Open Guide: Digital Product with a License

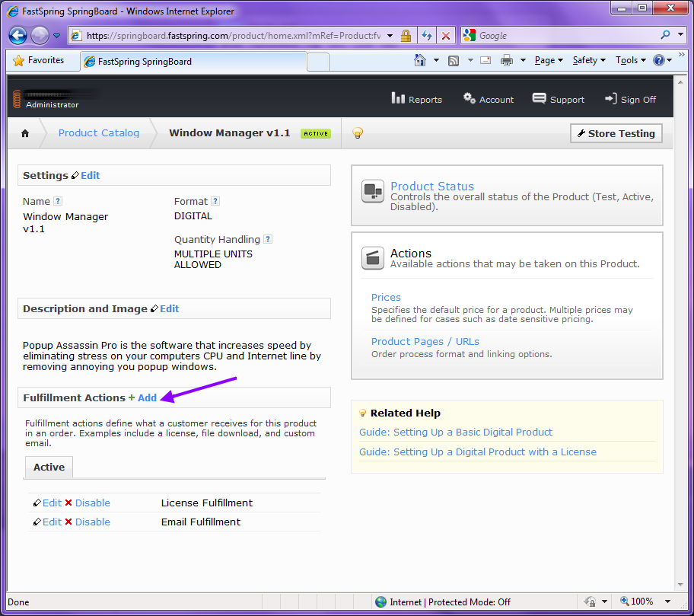click(478, 452)
